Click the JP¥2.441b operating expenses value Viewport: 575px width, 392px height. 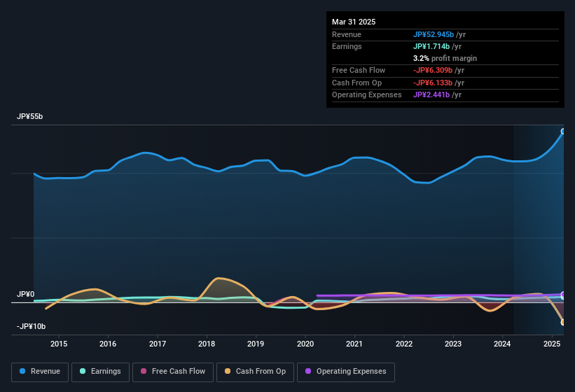click(x=431, y=95)
